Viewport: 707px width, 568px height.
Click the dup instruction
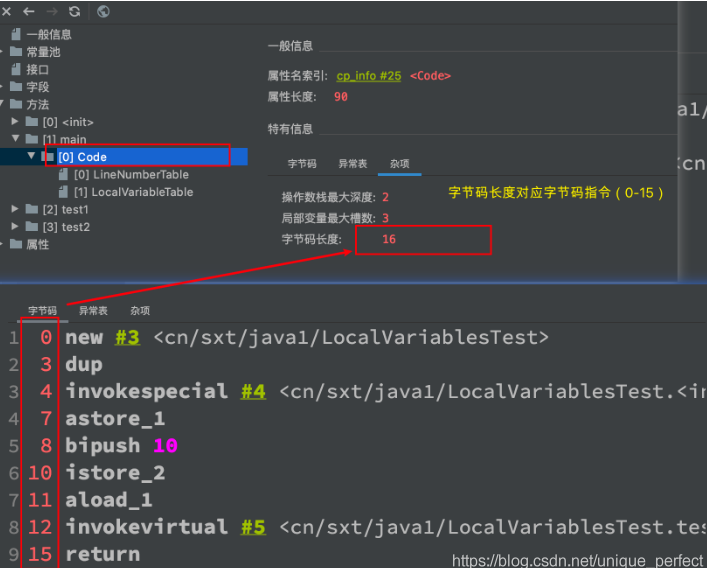tap(84, 365)
